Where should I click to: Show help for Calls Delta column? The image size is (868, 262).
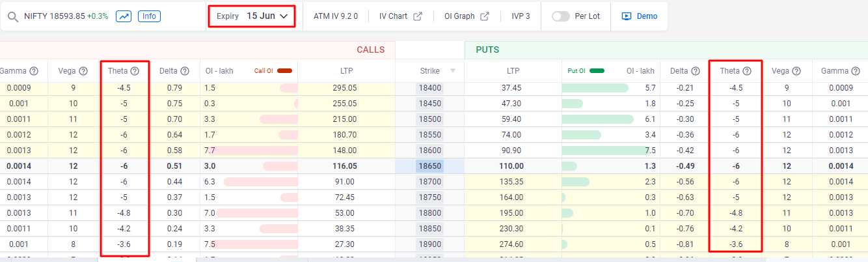click(185, 71)
